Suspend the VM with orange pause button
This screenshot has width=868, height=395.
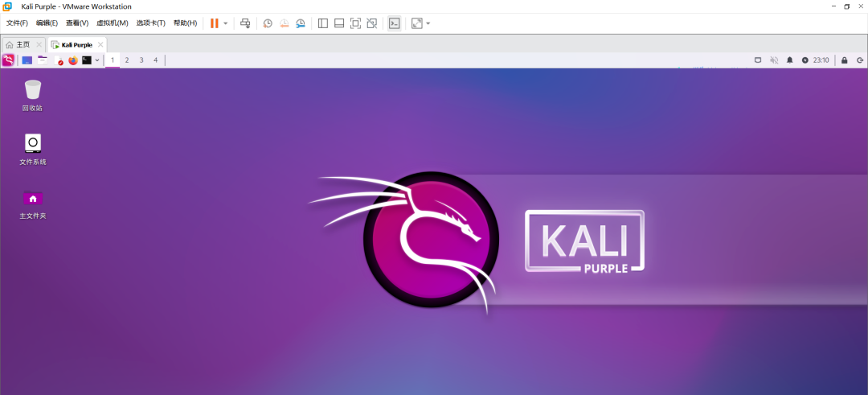click(215, 23)
